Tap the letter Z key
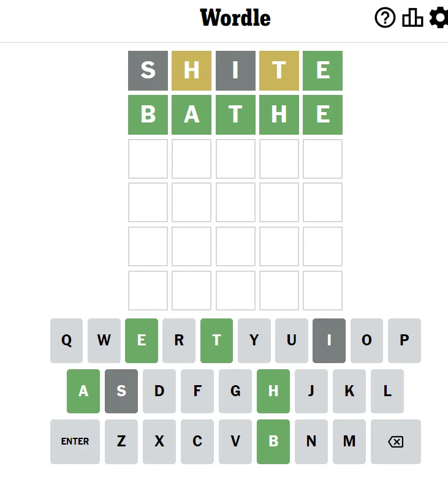This screenshot has height=477, width=448. 121,441
